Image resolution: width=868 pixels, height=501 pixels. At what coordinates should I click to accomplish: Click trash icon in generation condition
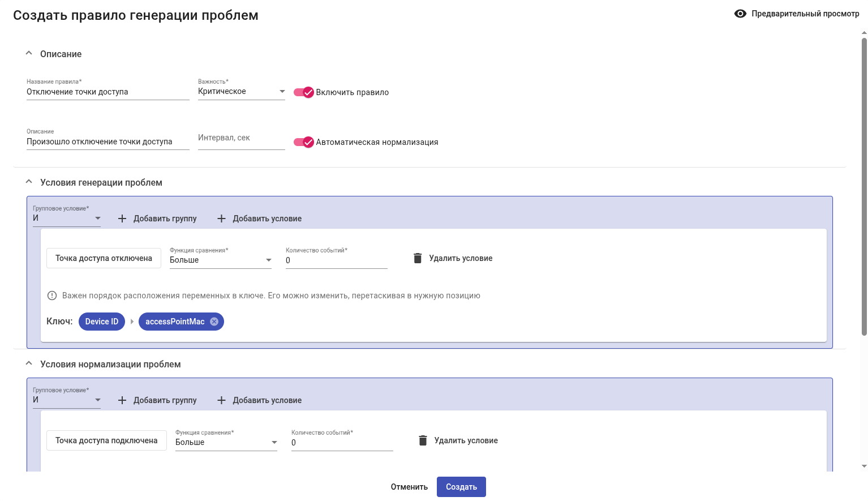(418, 258)
